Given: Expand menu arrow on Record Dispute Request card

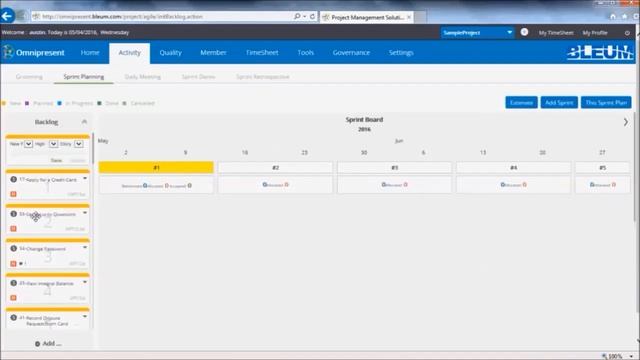Looking at the screenshot, I should point(85,316).
